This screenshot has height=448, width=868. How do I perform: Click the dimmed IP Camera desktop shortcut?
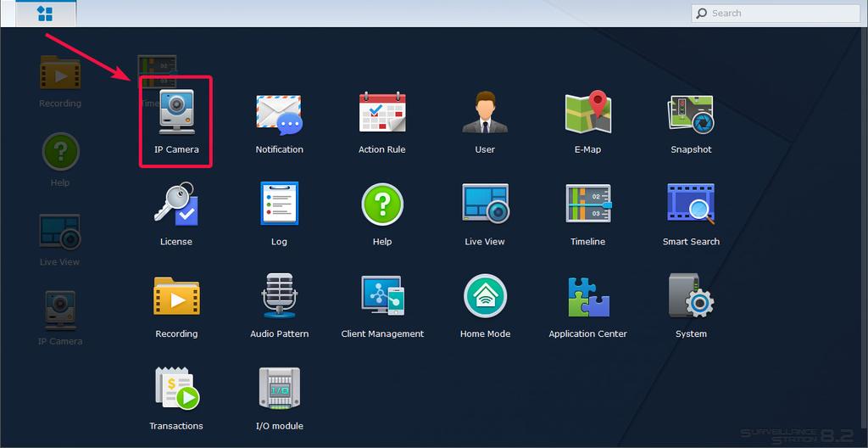click(60, 311)
